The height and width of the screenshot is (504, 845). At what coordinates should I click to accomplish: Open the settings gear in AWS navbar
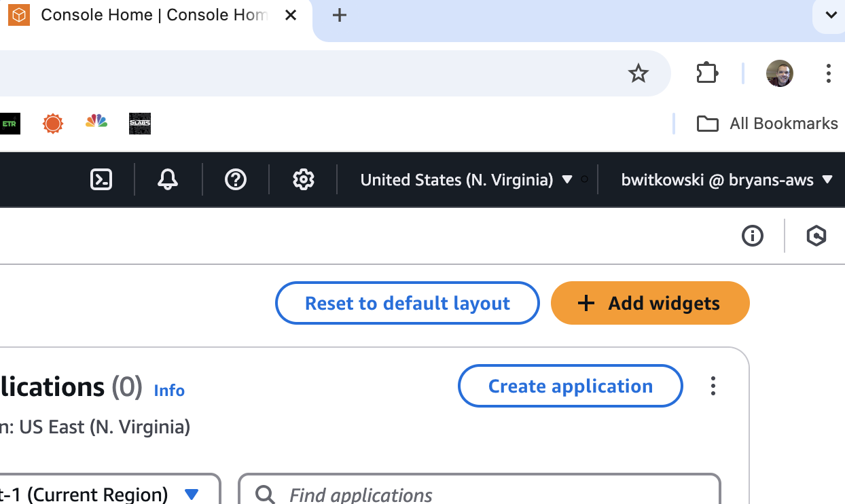pos(303,179)
